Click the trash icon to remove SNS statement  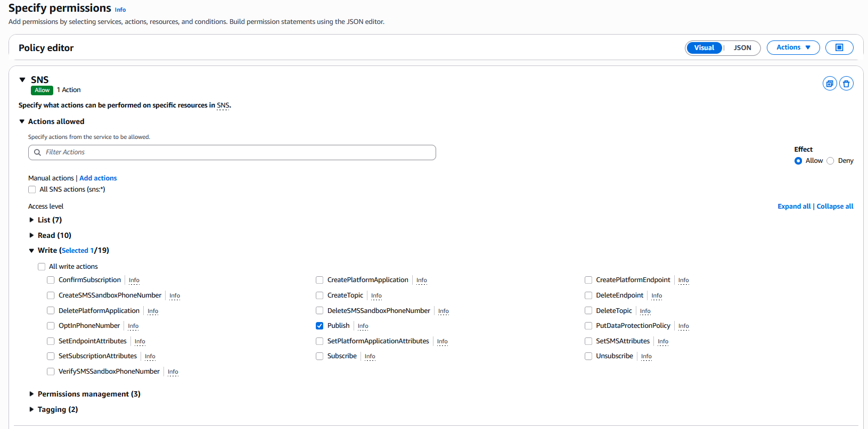click(846, 84)
